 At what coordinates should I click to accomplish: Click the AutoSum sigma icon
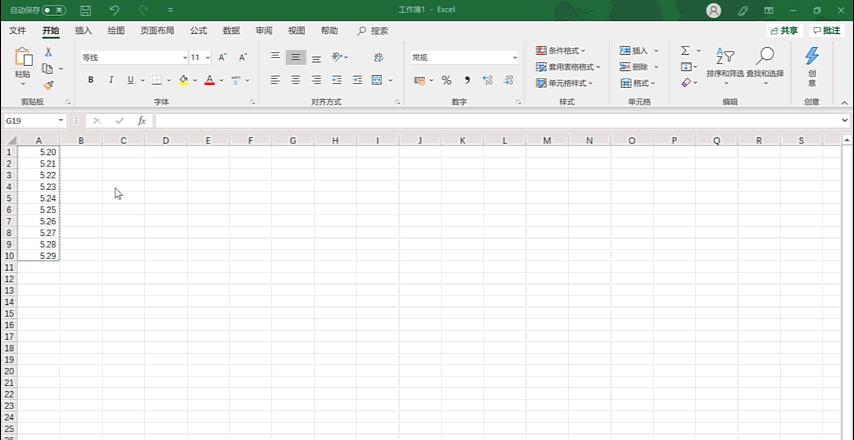[686, 51]
